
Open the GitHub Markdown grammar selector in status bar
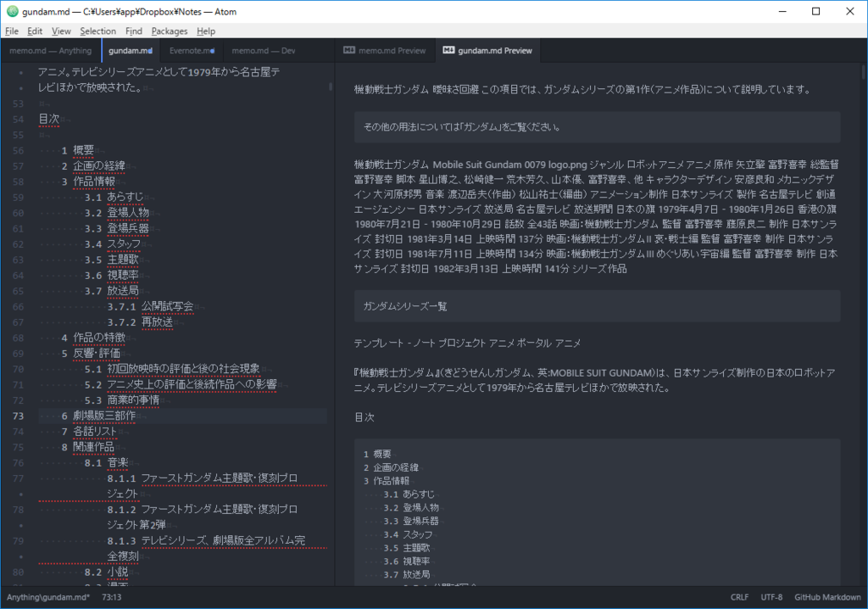click(x=826, y=596)
